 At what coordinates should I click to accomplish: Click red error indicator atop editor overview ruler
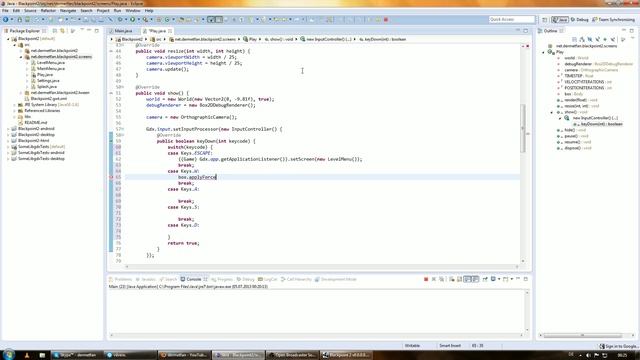[x=527, y=46]
